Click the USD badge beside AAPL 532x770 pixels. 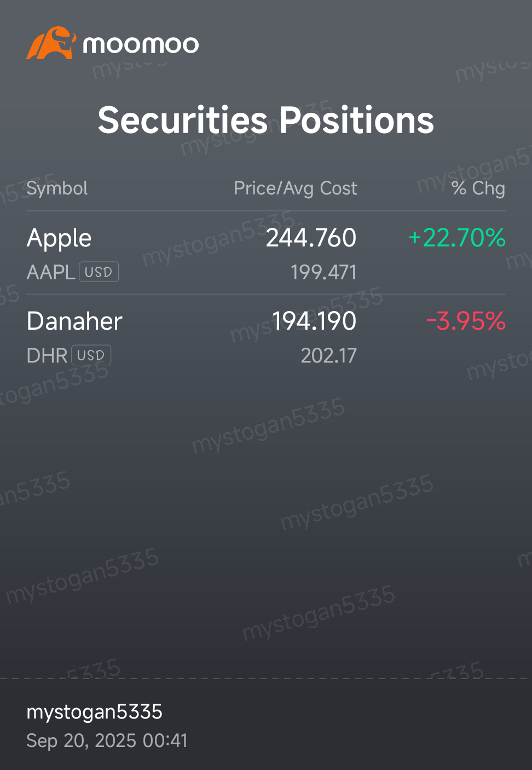pos(99,272)
